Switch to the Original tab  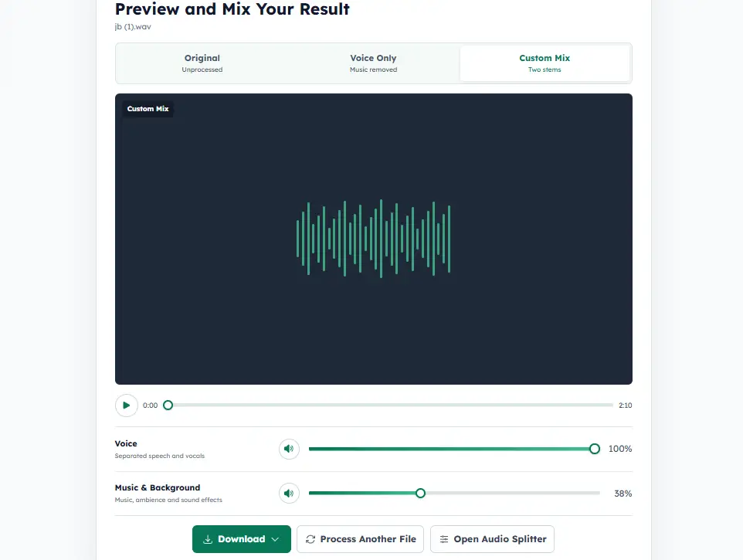[x=202, y=63]
